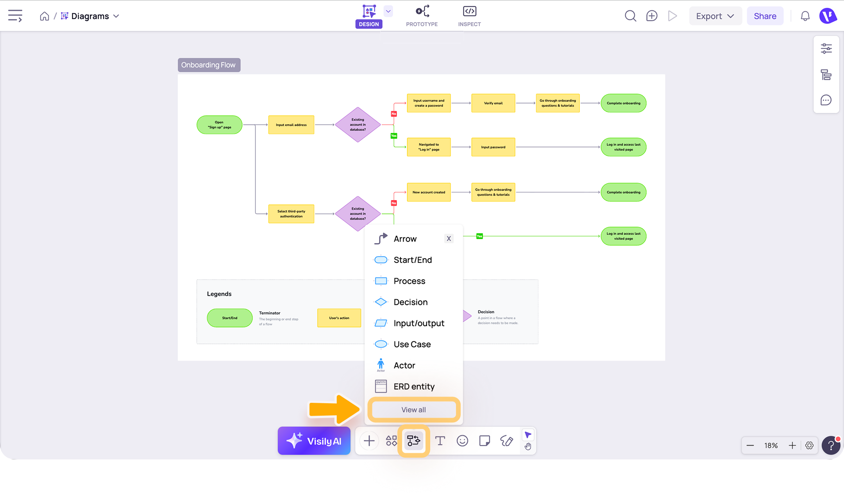
Task: Choose Actor shape
Action: [x=413, y=365]
